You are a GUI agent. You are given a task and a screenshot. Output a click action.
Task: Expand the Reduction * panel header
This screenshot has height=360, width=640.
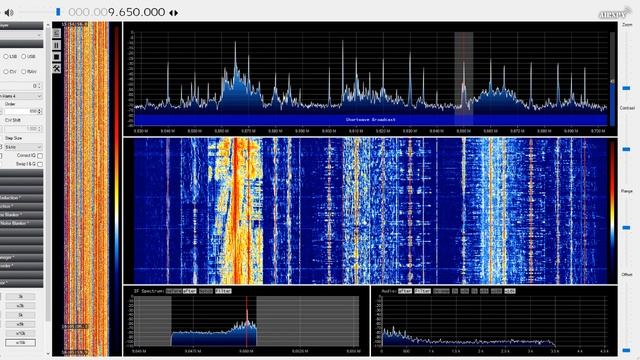pyautogui.click(x=21, y=198)
